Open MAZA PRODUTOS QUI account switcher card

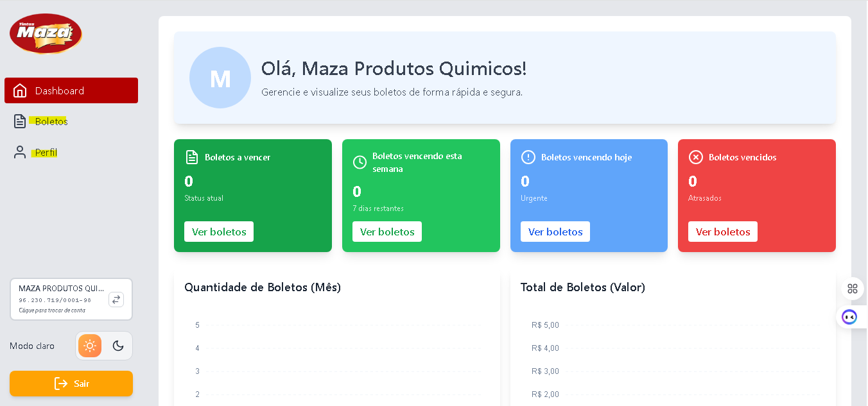pos(62,299)
